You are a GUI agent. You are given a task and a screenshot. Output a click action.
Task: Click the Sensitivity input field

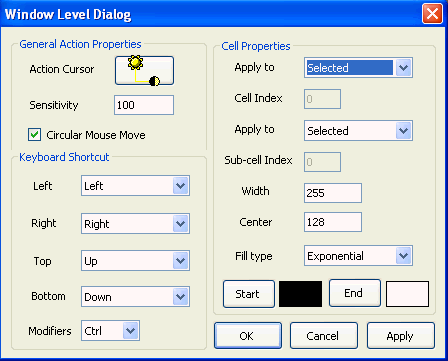click(x=144, y=105)
